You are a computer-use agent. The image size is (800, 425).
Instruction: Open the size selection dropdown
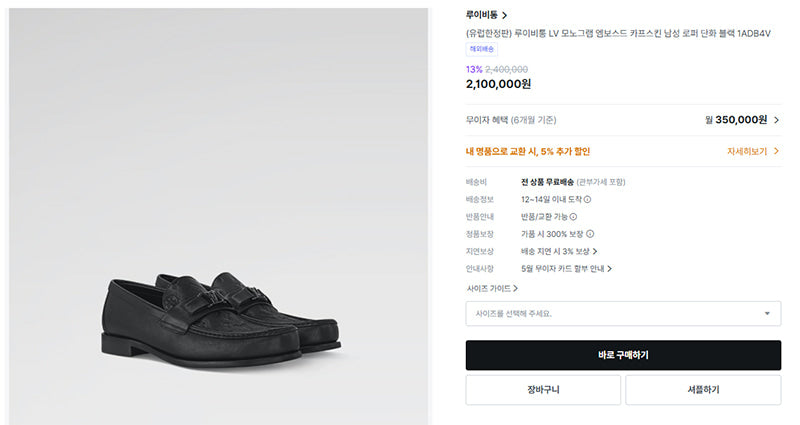pyautogui.click(x=623, y=314)
